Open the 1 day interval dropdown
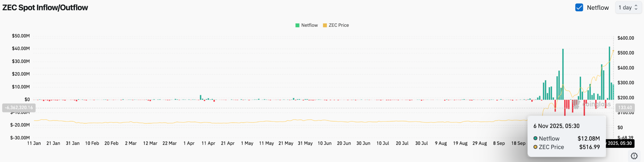644x162 pixels. point(628,8)
